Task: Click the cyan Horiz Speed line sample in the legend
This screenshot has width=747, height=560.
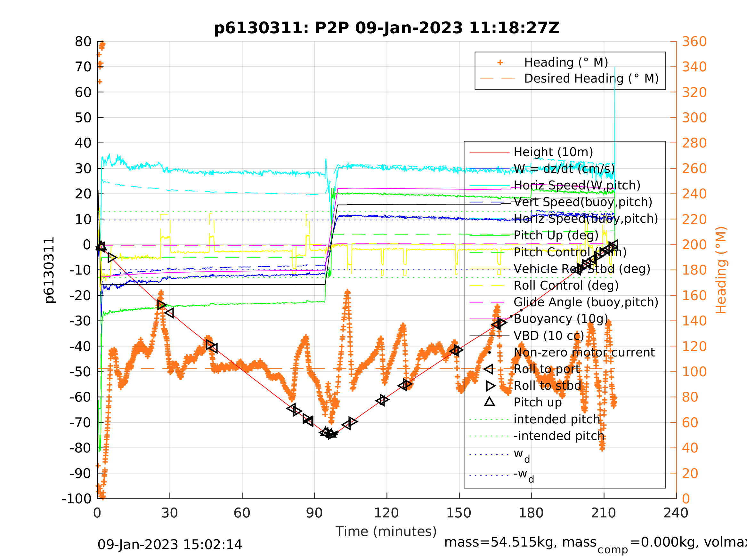Action: click(x=489, y=185)
